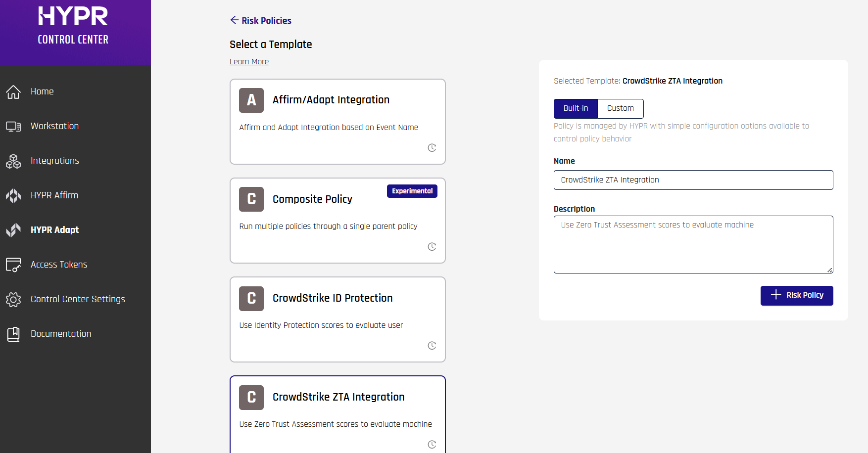Switch policy type to Custom
The width and height of the screenshot is (868, 453).
pos(620,109)
